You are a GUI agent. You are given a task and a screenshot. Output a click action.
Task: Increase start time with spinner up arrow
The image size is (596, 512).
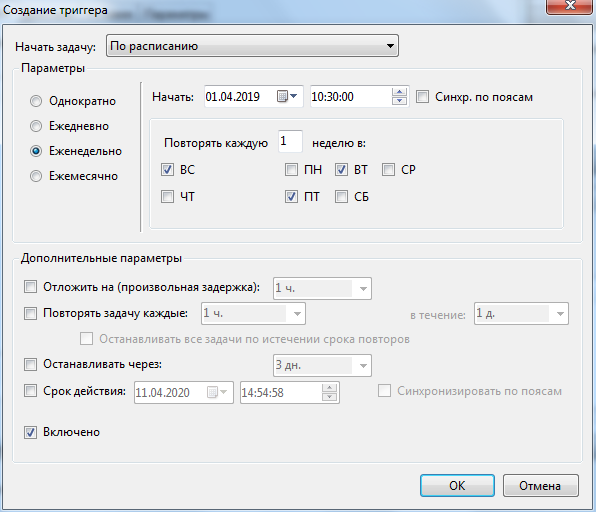[x=399, y=92]
